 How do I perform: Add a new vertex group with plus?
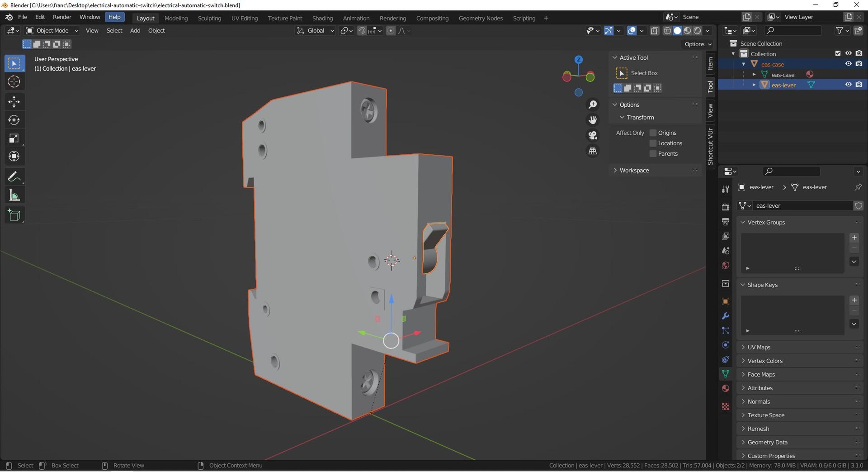854,238
